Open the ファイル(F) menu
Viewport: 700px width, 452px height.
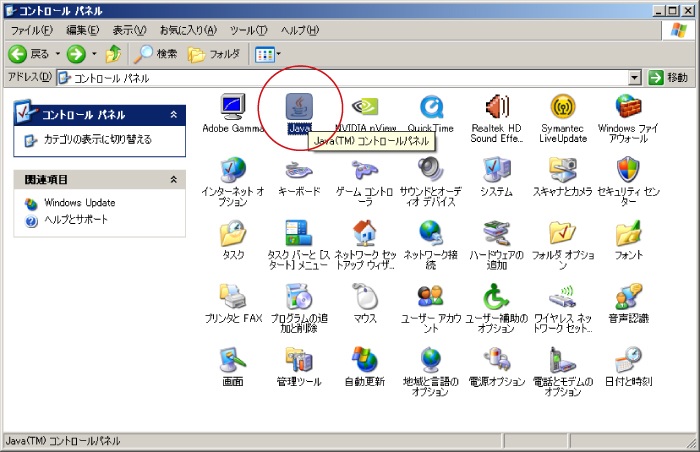pyautogui.click(x=30, y=31)
